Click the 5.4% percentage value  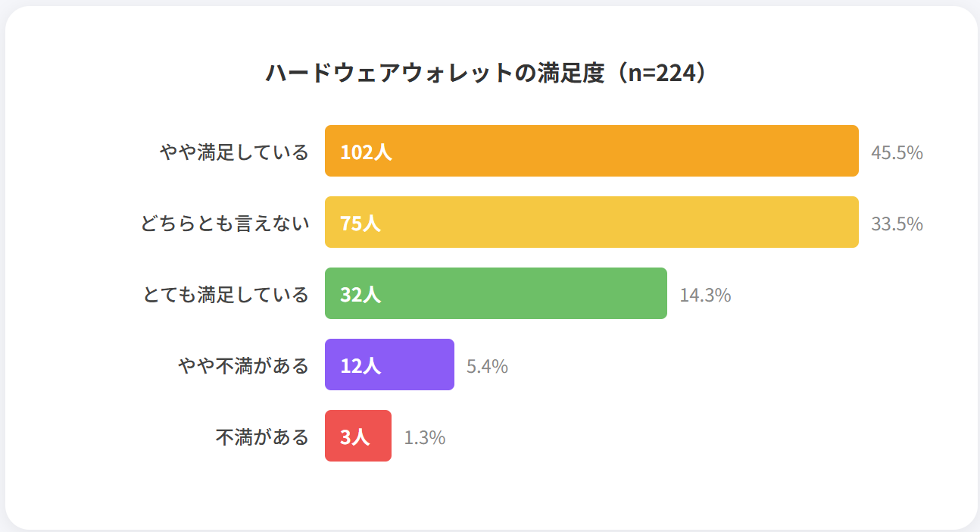487,367
